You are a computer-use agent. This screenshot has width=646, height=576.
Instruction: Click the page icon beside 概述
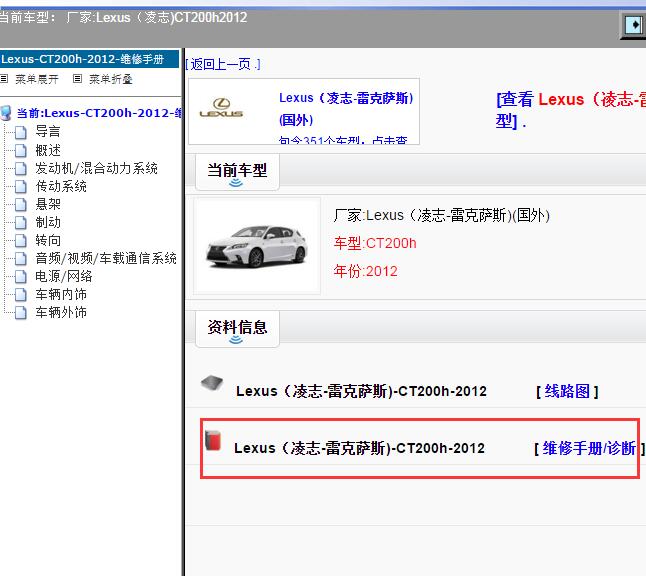click(x=21, y=150)
